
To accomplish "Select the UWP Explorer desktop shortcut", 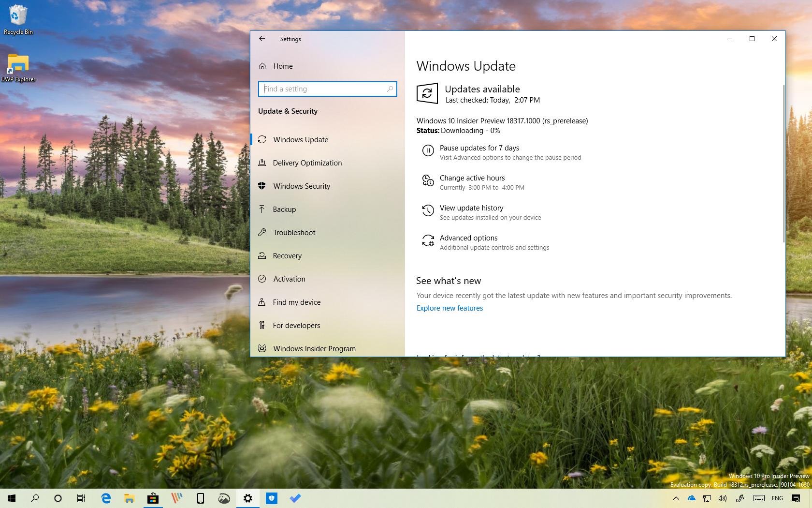I will 18,68.
